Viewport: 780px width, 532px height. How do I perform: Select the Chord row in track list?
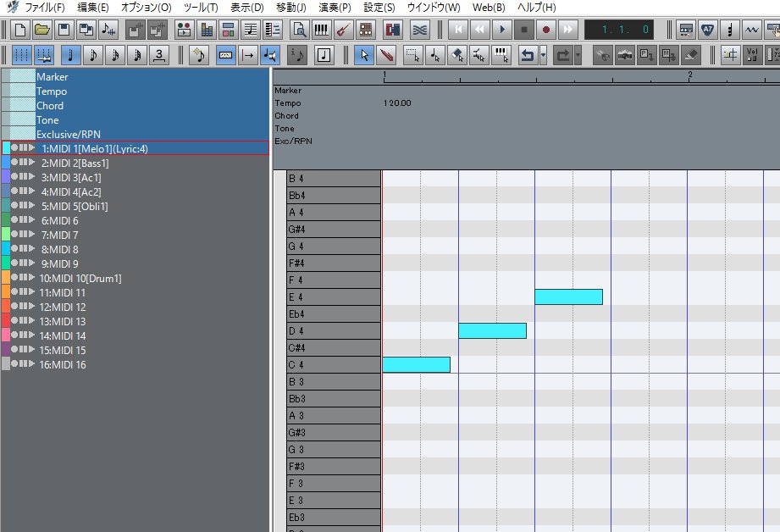tap(136, 106)
